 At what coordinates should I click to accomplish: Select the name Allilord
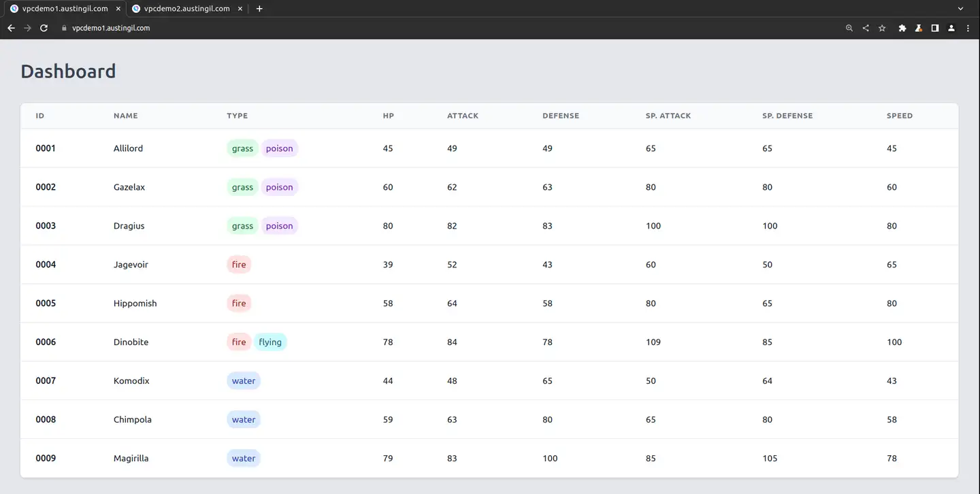(128, 148)
